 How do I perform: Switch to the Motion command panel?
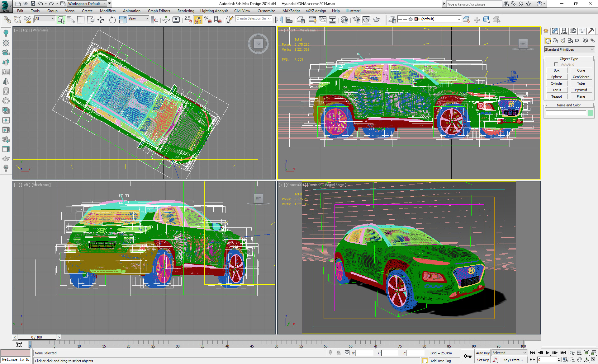[x=573, y=31]
